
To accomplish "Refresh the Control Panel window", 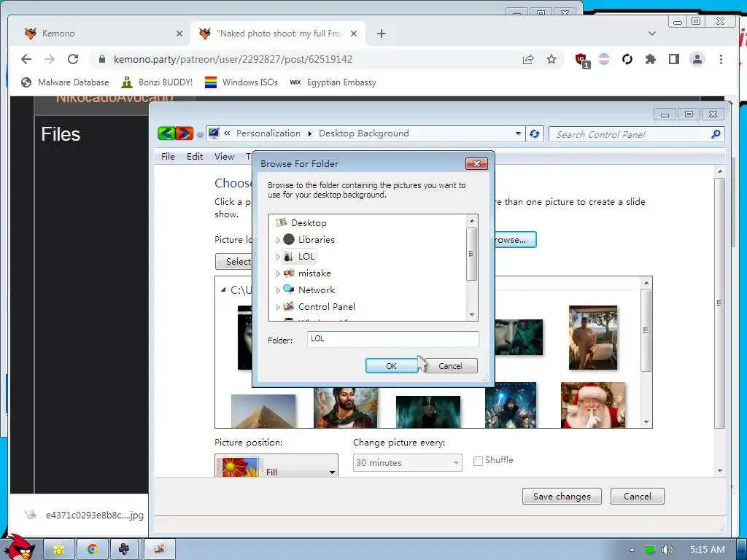I will pyautogui.click(x=535, y=134).
